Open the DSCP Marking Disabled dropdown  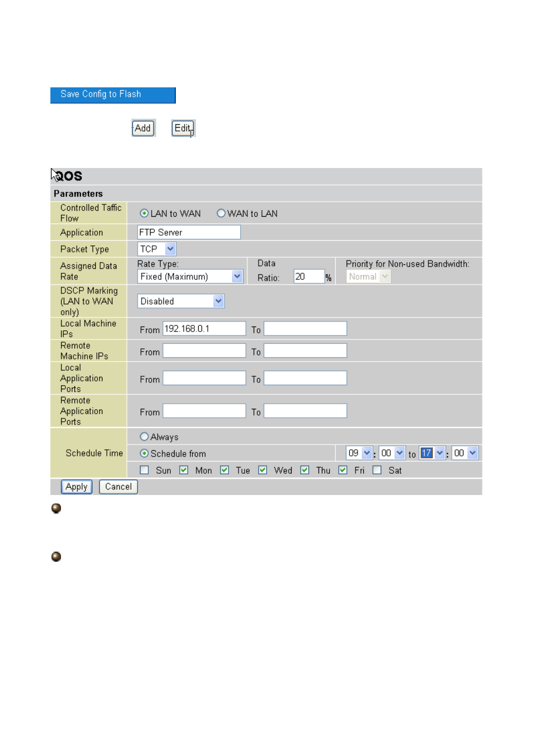click(181, 301)
